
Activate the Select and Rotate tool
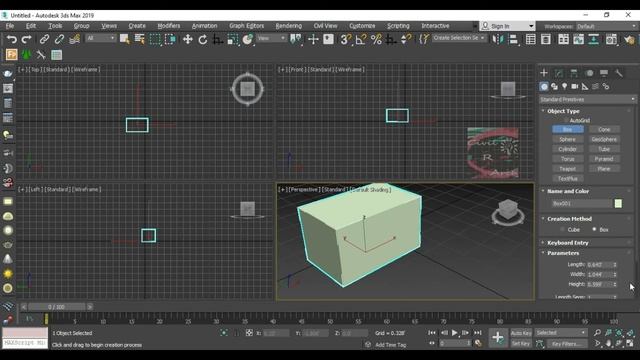(202, 39)
